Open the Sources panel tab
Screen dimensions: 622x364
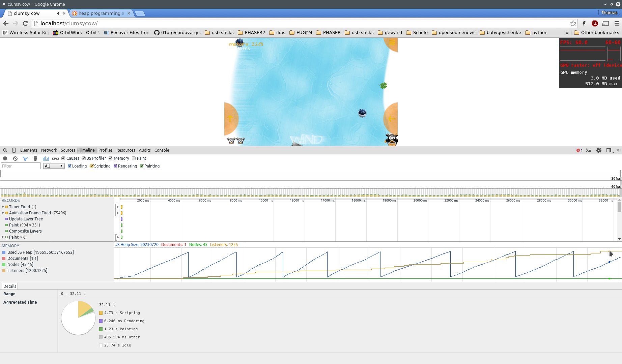(x=68, y=150)
